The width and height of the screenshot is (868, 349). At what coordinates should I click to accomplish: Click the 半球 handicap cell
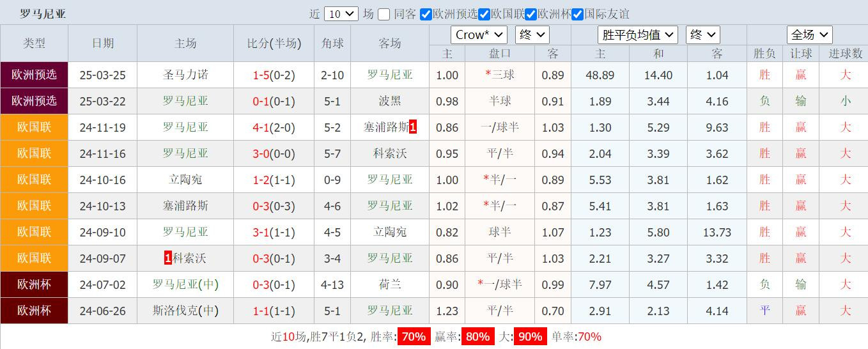[x=500, y=101]
